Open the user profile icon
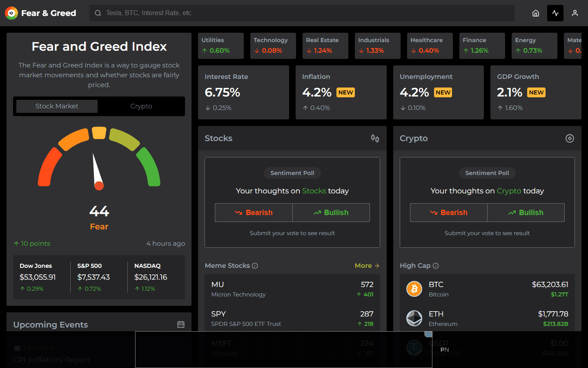The image size is (588, 368). 575,13
